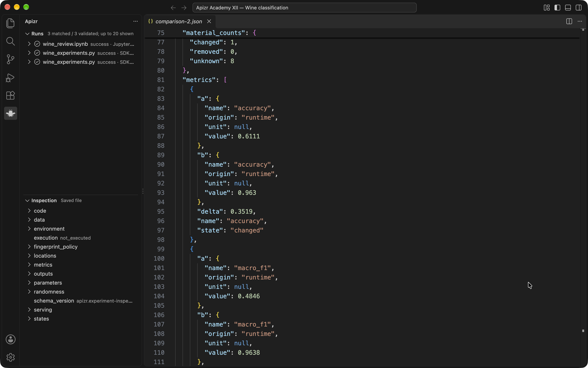
Task: Expand the code inspection node
Action: 29,211
